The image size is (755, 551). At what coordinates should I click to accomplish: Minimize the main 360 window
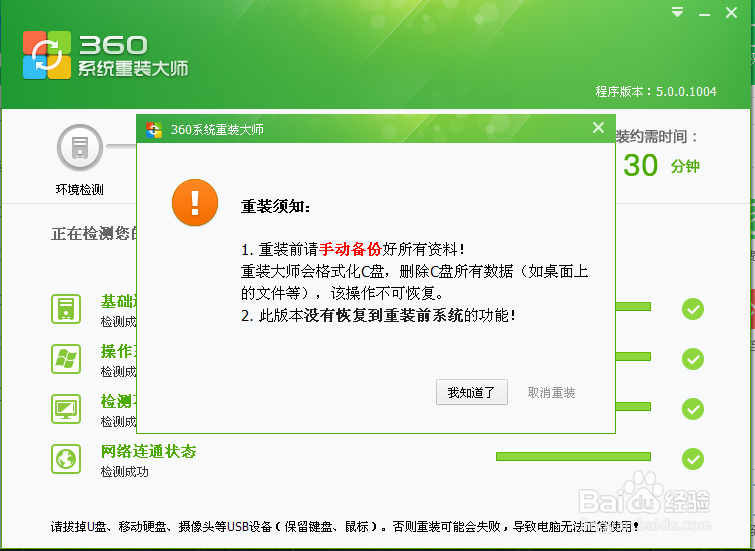click(x=704, y=14)
